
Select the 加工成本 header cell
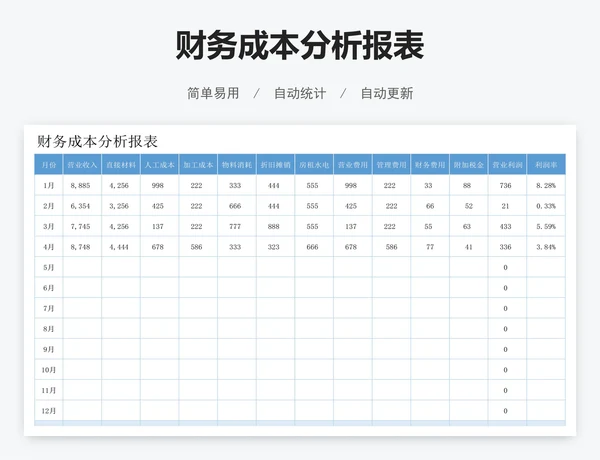coord(198,165)
